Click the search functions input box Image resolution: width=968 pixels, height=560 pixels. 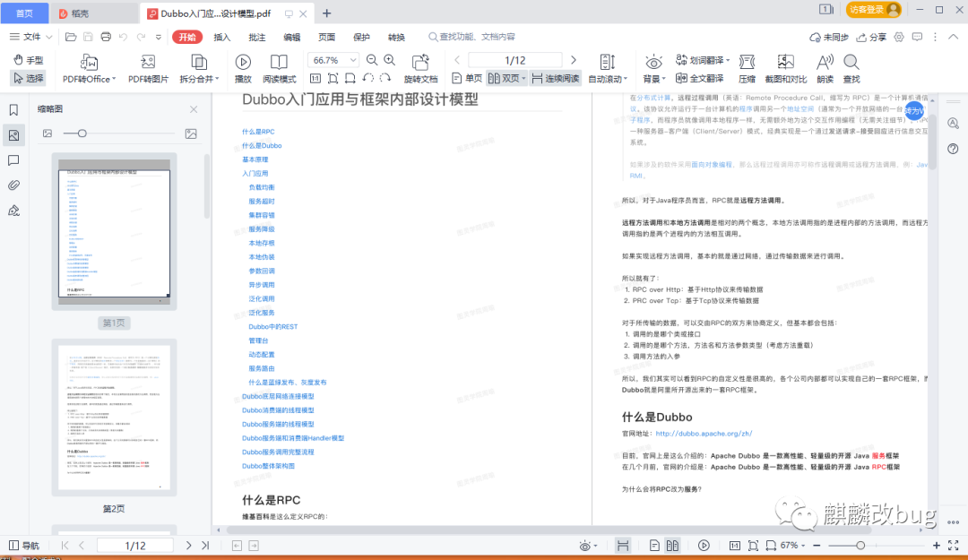point(472,37)
